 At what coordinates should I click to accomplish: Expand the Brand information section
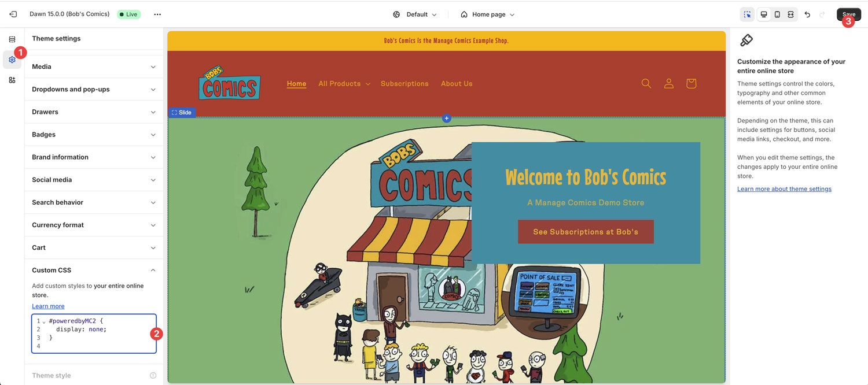(x=94, y=157)
